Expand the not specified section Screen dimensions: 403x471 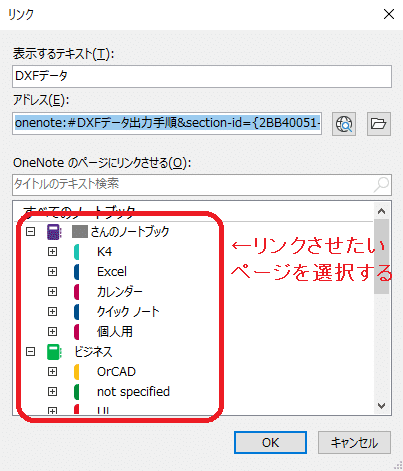click(52, 391)
